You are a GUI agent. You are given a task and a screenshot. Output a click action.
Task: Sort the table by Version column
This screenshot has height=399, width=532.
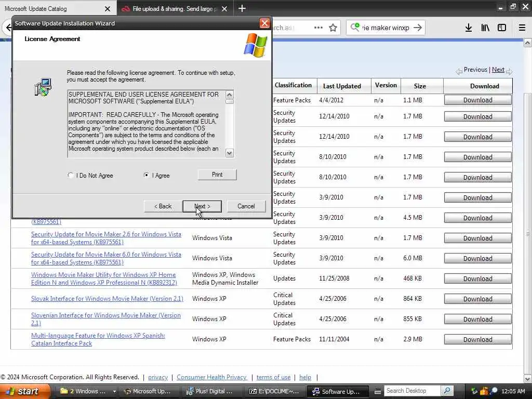386,85
